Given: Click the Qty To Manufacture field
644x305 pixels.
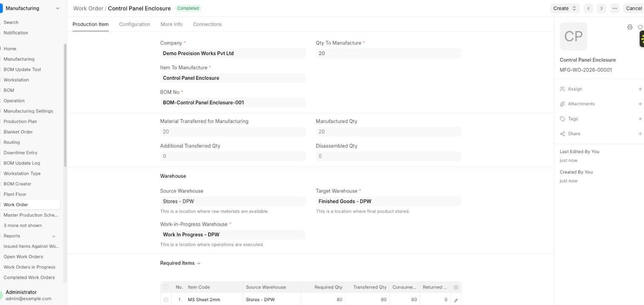Looking at the screenshot, I should [389, 53].
